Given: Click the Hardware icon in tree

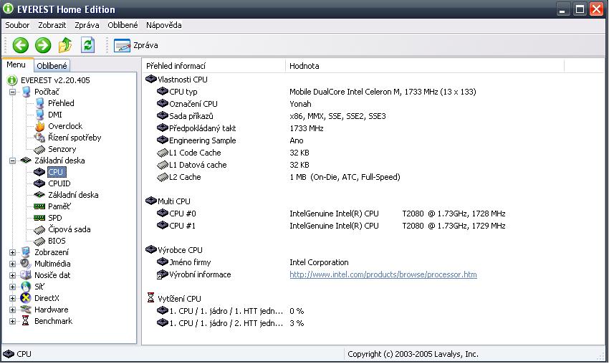Looking at the screenshot, I should [26, 310].
